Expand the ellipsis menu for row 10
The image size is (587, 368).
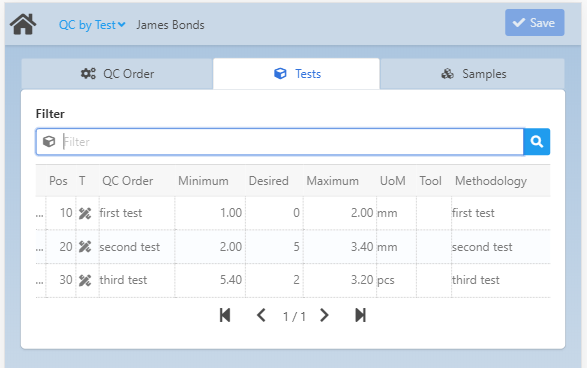click(x=40, y=214)
